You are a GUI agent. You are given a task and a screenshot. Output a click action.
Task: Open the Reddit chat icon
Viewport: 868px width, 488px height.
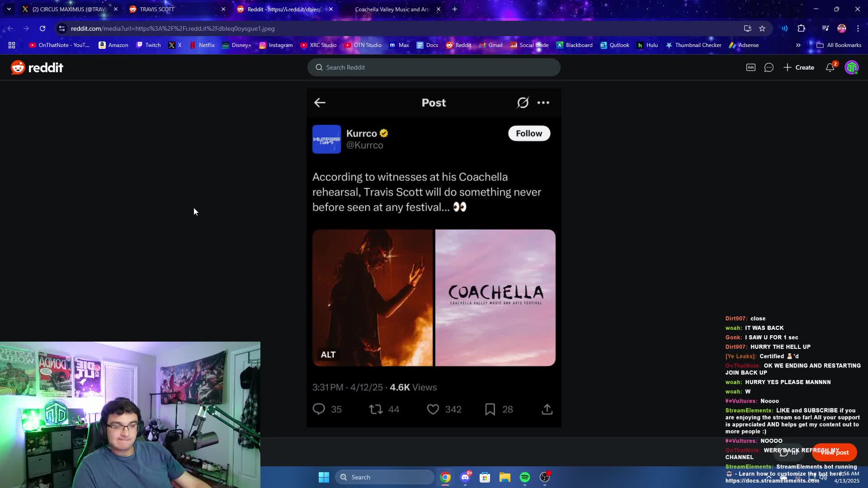coord(769,67)
